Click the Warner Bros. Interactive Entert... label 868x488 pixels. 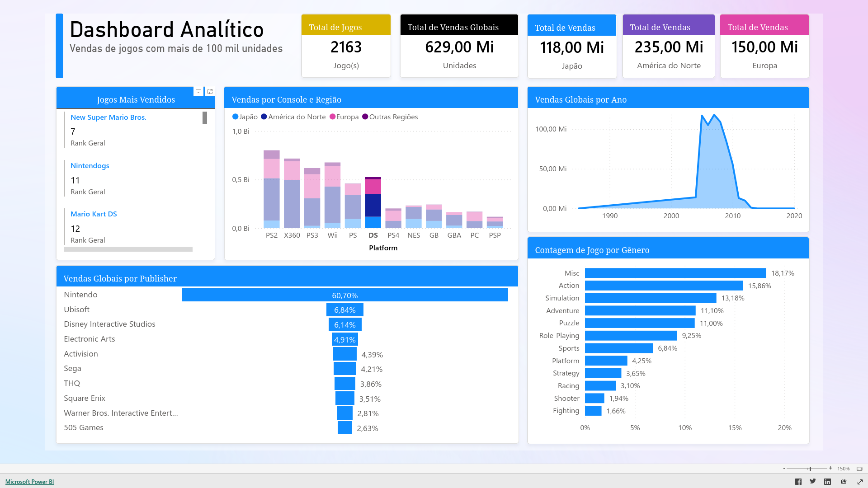pyautogui.click(x=121, y=413)
